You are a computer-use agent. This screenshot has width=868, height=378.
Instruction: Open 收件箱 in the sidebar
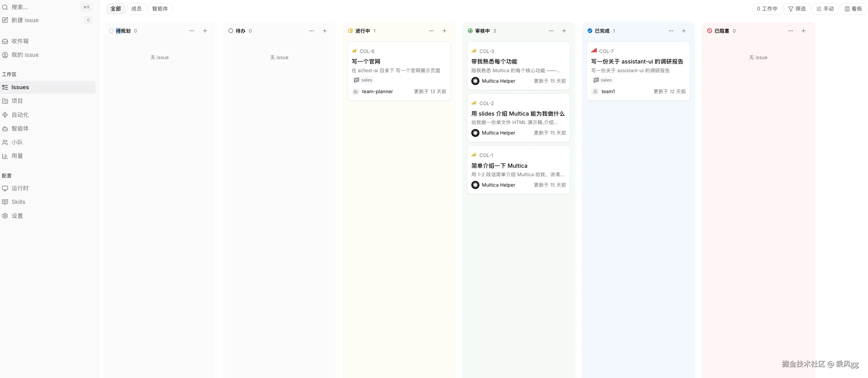(x=48, y=41)
